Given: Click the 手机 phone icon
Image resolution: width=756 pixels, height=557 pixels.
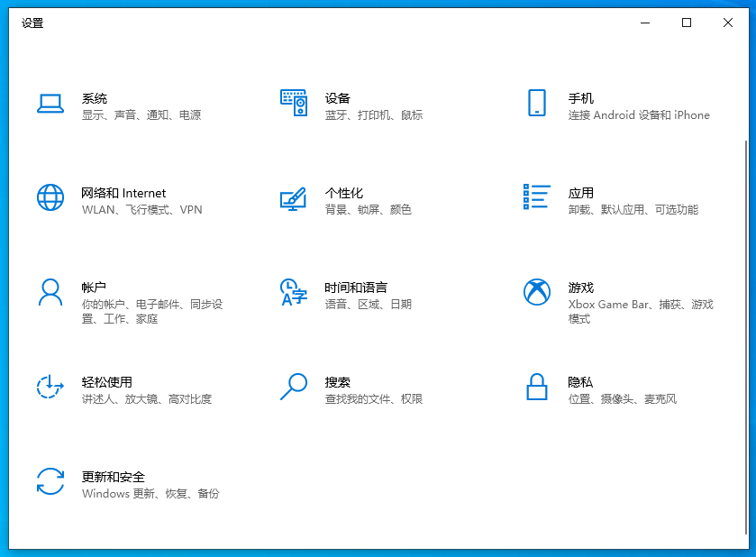Looking at the screenshot, I should pos(537,103).
